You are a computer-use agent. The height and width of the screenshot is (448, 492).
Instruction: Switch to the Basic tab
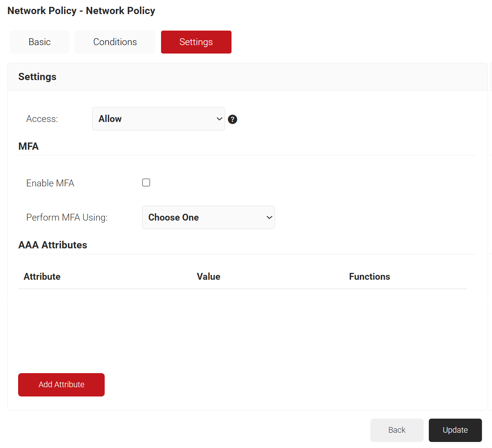pos(39,42)
